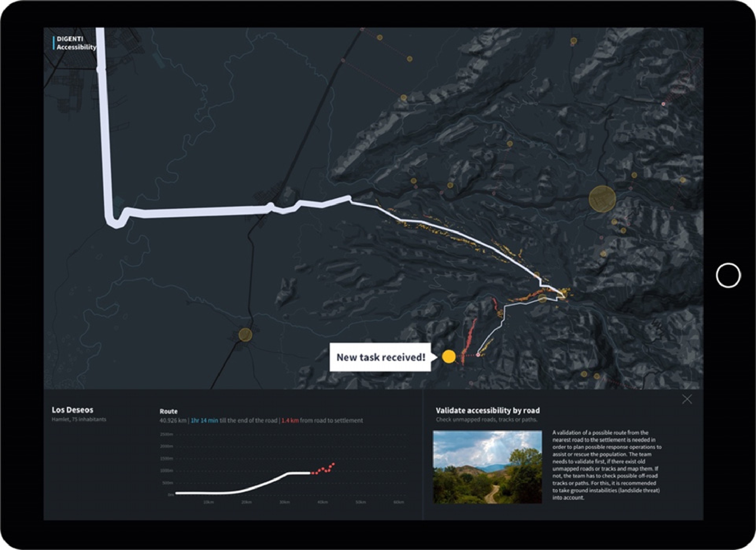
Task: Tap the bright yellow new task marker
Action: pos(448,356)
